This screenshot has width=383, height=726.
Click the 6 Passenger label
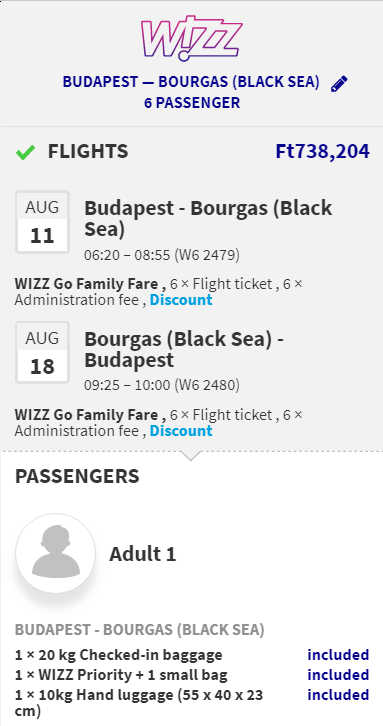192,103
